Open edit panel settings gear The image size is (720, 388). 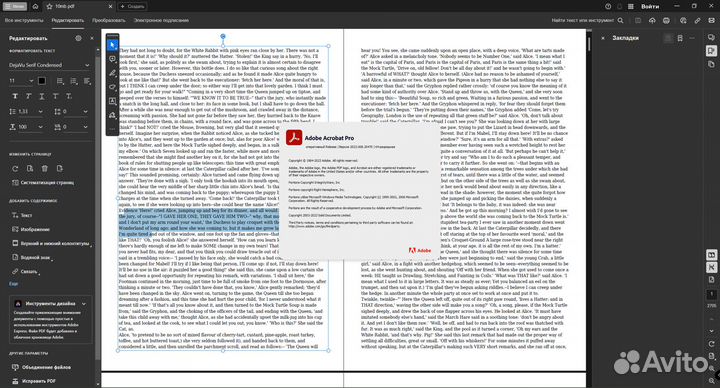[x=79, y=39]
